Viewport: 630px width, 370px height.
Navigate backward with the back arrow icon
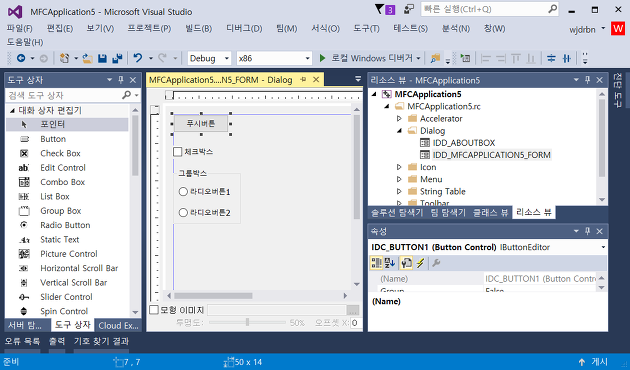[x=21, y=59]
